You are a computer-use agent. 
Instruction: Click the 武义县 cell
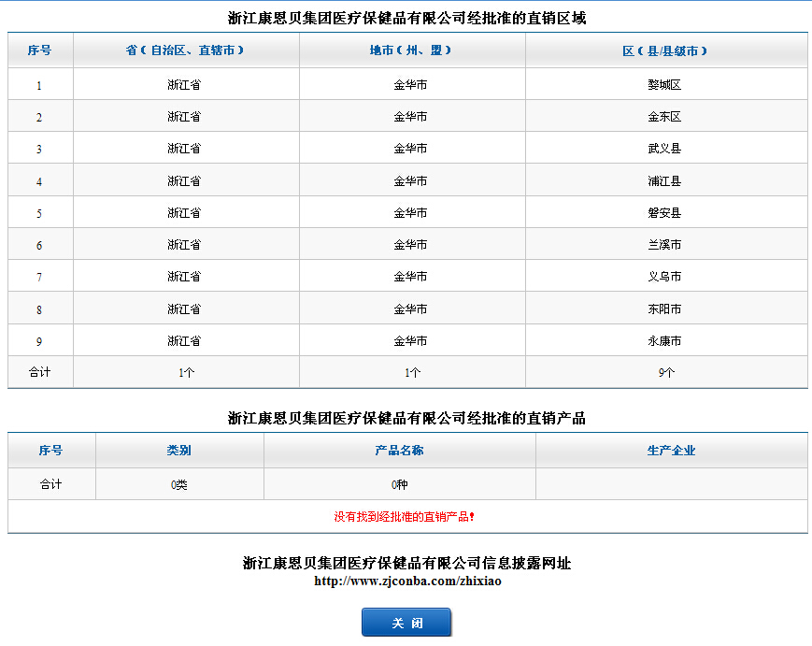[665, 149]
